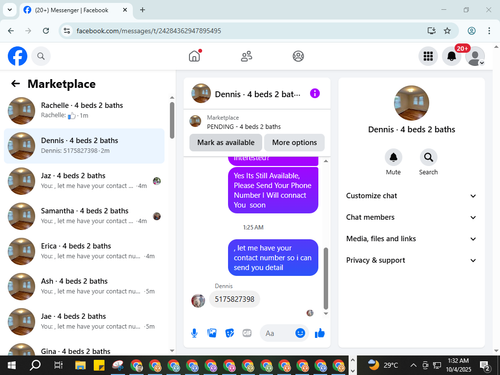
Task: Click back arrow beside Marketplace heading
Action: (x=15, y=84)
